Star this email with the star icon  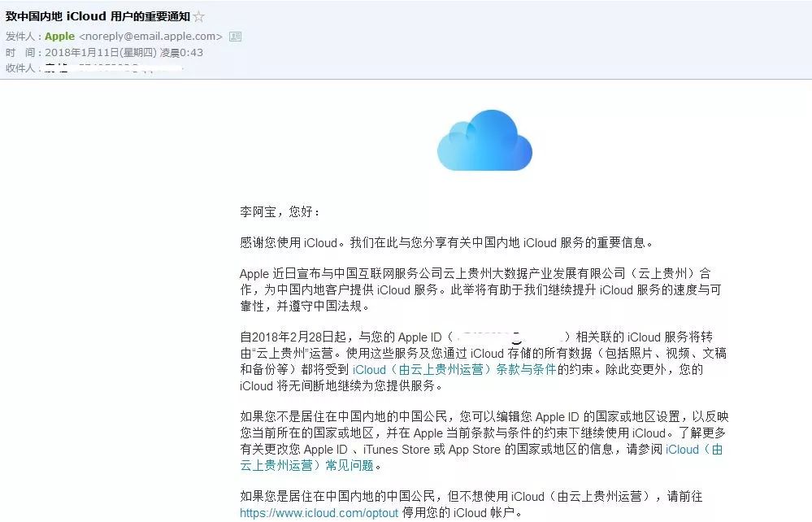199,16
